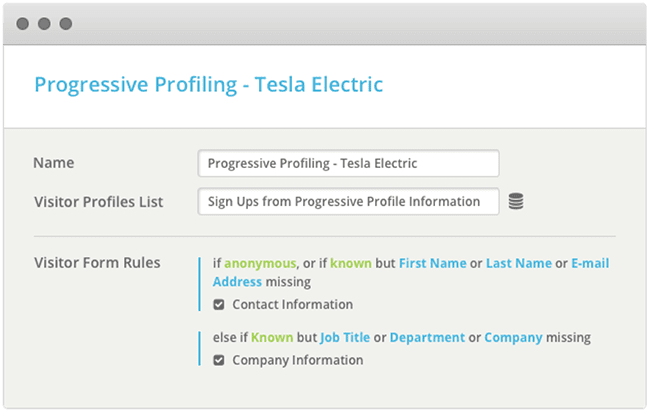
Task: Select the 'Name' field label
Action: (54, 163)
